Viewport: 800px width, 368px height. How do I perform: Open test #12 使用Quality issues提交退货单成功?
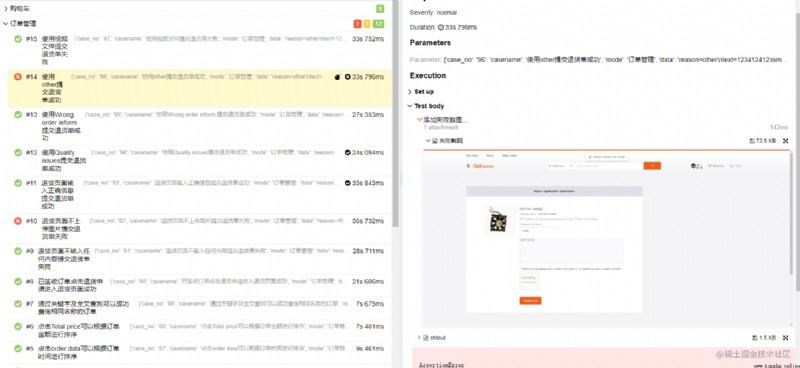pyautogui.click(x=200, y=160)
